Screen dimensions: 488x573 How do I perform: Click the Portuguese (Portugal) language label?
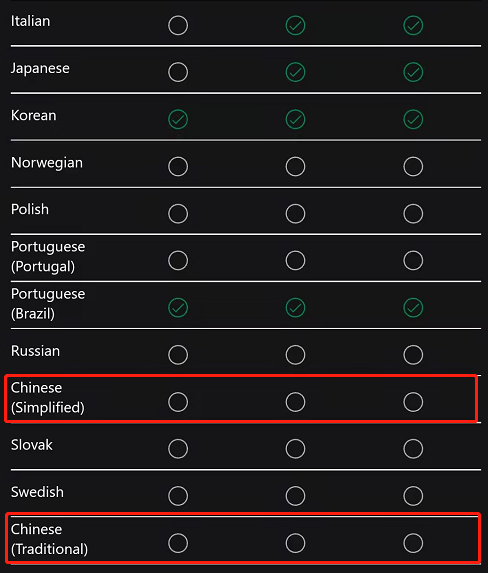click(x=48, y=257)
